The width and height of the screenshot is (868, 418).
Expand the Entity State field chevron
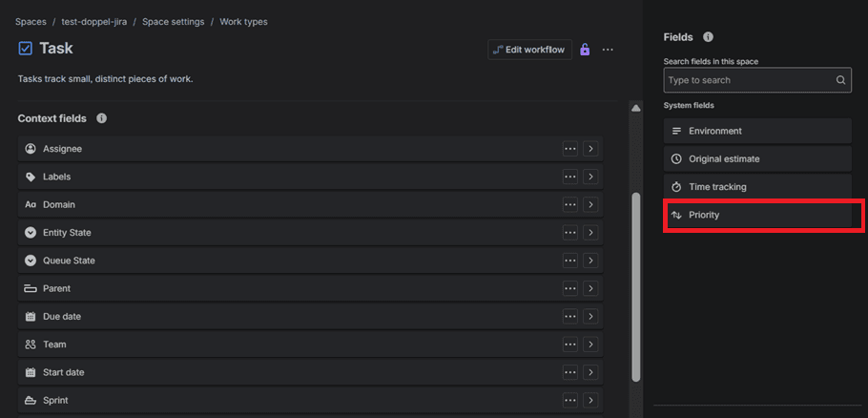pos(590,233)
